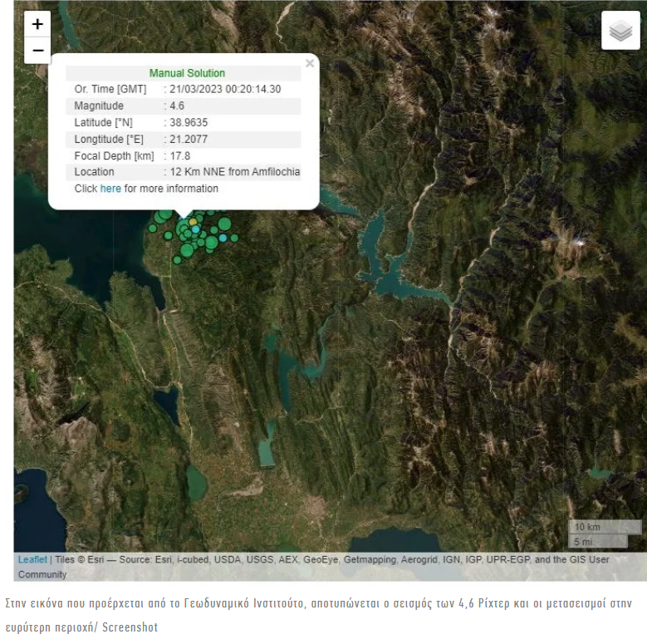This screenshot has width=647, height=644.
Task: Select the Latitude 38.9635 value
Action: [188, 122]
